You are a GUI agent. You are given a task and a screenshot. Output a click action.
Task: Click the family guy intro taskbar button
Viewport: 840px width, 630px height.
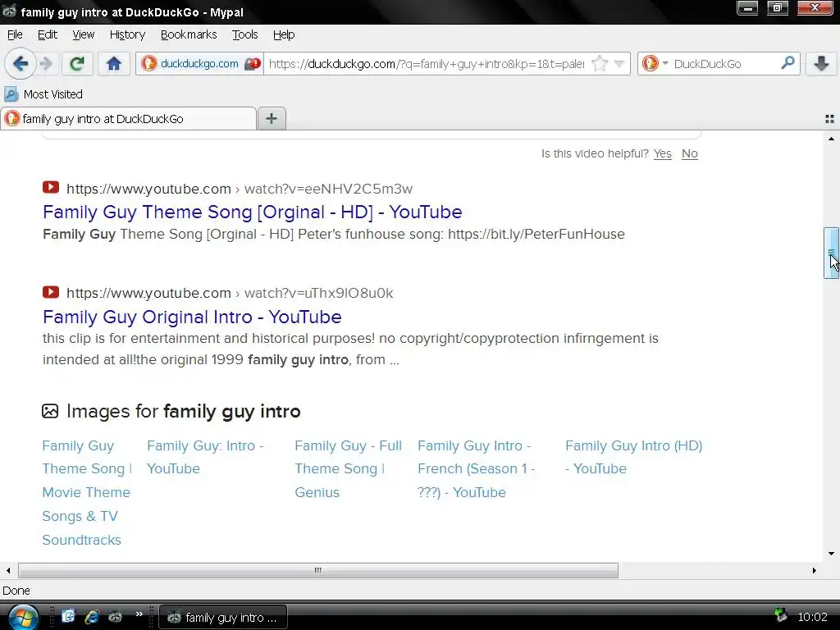(223, 618)
